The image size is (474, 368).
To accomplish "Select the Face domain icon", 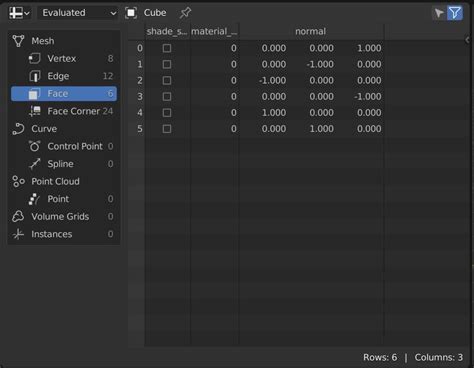I will pyautogui.click(x=34, y=94).
